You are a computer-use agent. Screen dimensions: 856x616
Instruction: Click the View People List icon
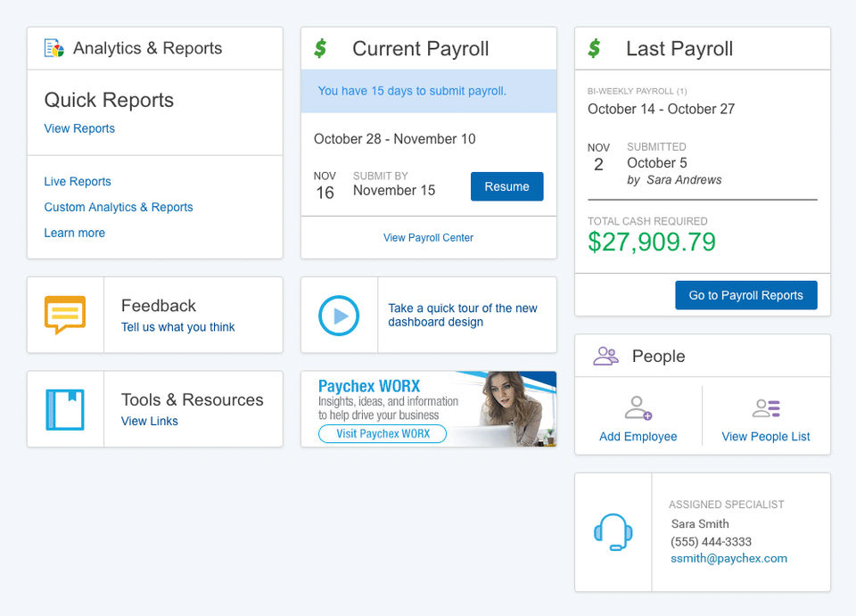[x=766, y=409]
